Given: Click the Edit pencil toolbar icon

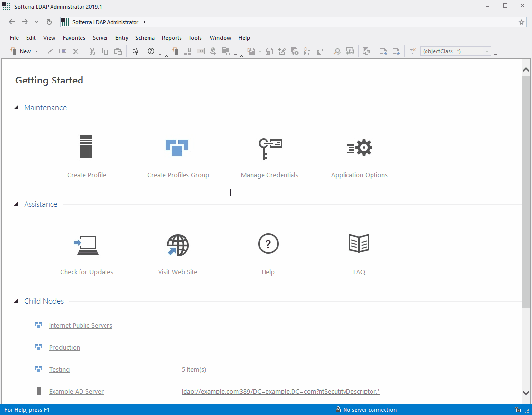Looking at the screenshot, I should point(50,51).
